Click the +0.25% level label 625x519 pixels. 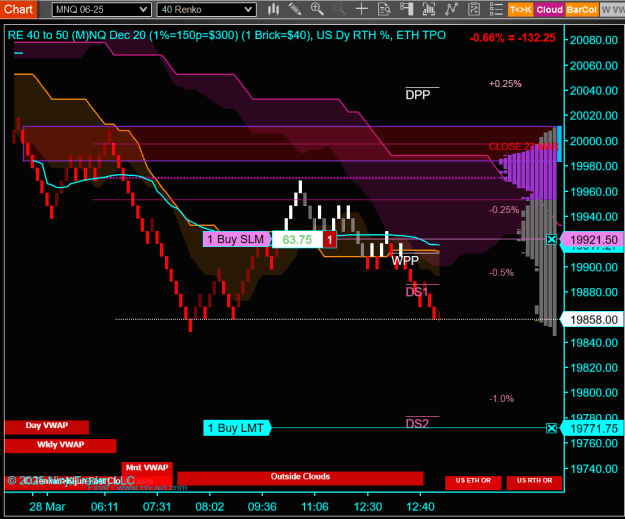tap(505, 84)
